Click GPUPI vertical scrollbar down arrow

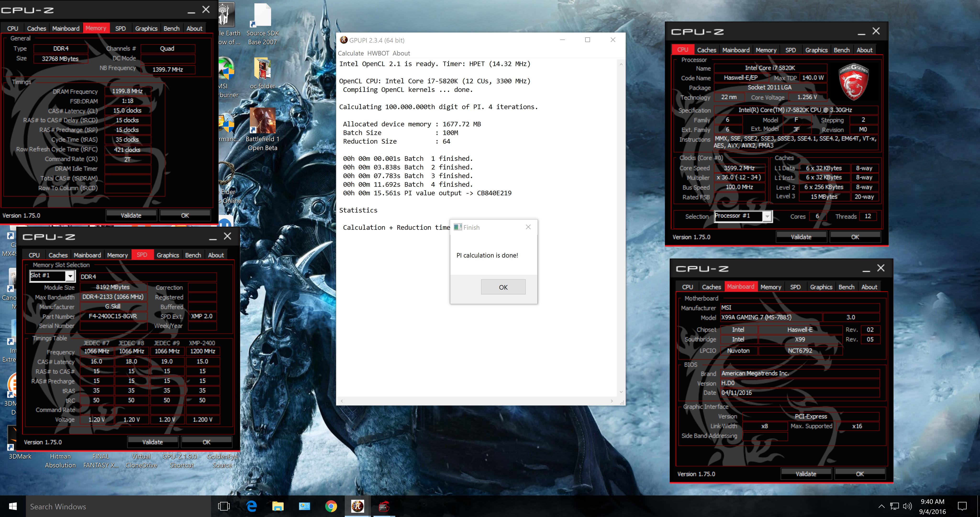(621, 392)
